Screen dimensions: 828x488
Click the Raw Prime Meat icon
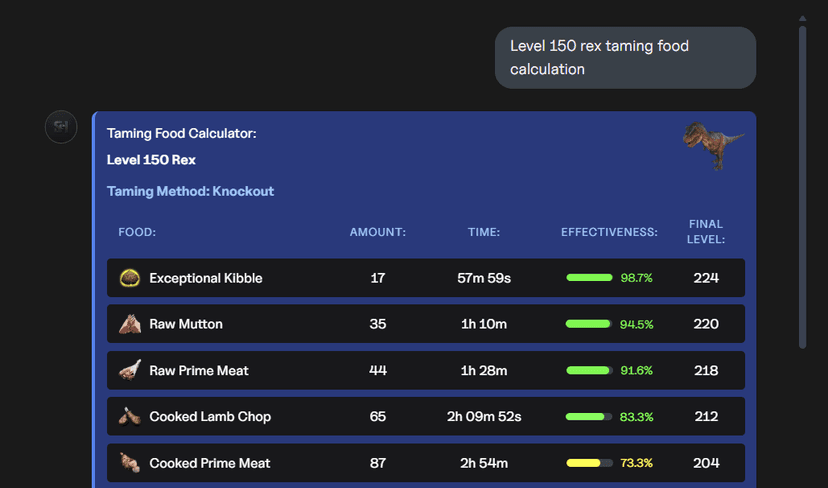(x=130, y=370)
